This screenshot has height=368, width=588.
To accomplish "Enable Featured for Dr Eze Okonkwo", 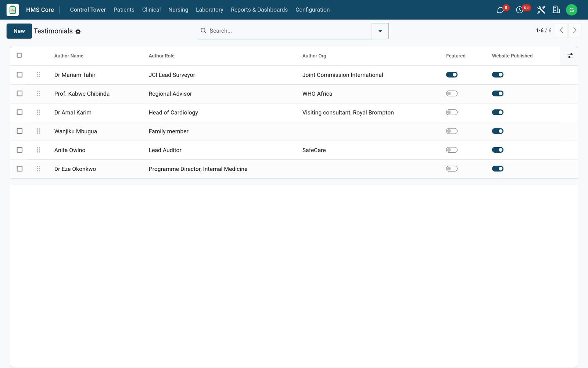I will point(452,169).
